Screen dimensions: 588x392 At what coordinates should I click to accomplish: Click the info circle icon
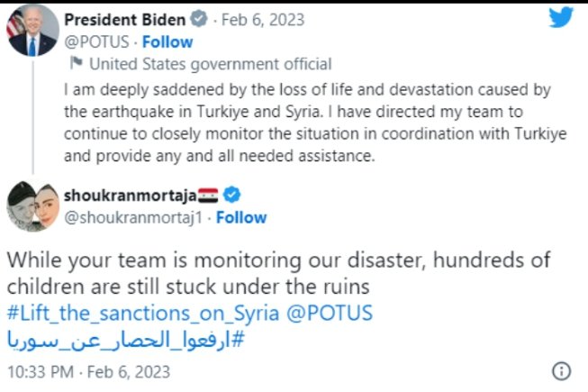point(560,371)
